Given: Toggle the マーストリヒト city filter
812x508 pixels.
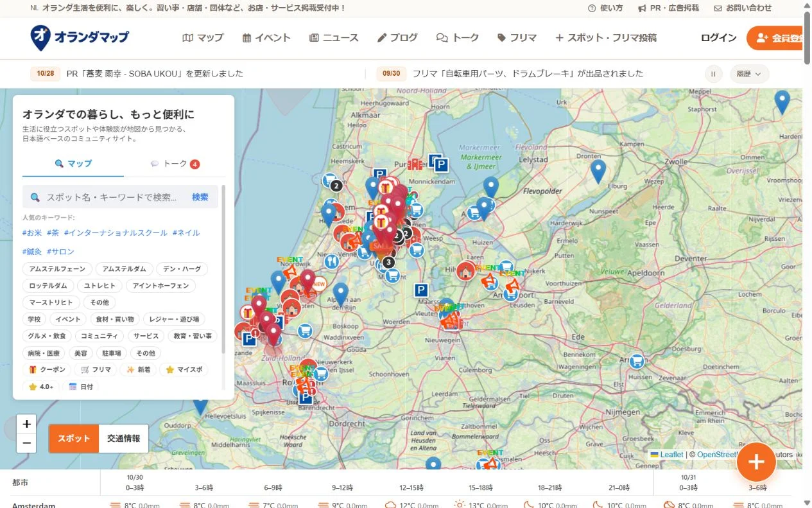Looking at the screenshot, I should tap(51, 302).
